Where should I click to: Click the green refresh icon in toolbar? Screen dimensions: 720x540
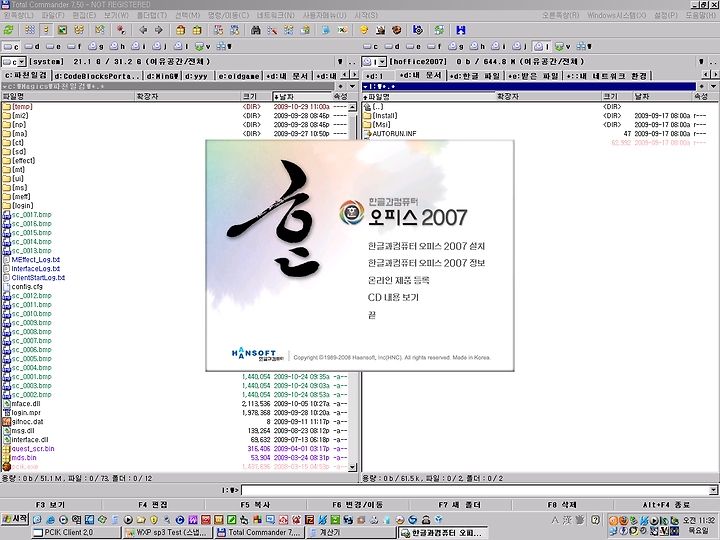click(x=8, y=30)
